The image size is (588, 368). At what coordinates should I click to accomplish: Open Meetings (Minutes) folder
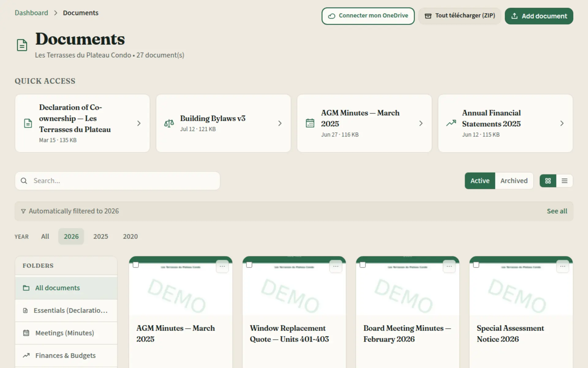pos(66,333)
